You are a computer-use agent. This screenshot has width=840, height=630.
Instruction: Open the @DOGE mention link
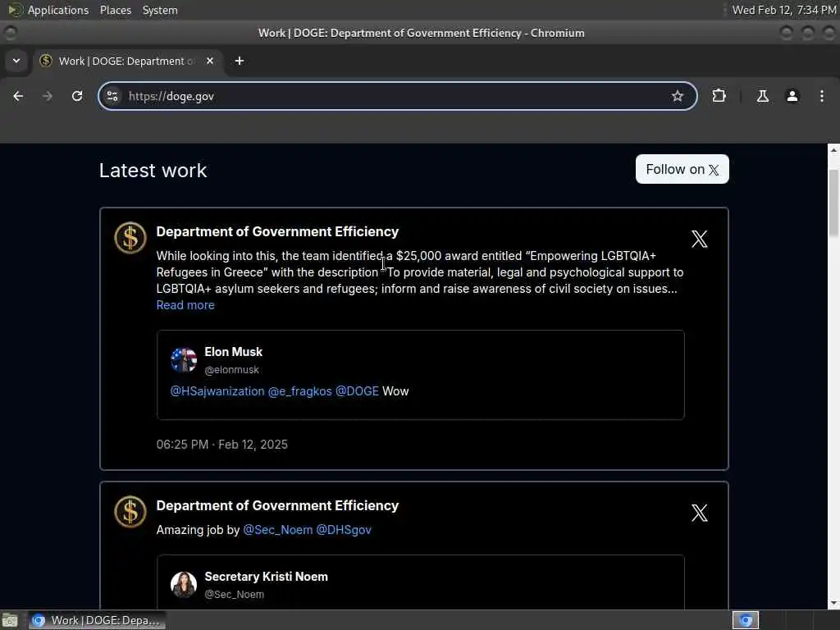tap(357, 391)
